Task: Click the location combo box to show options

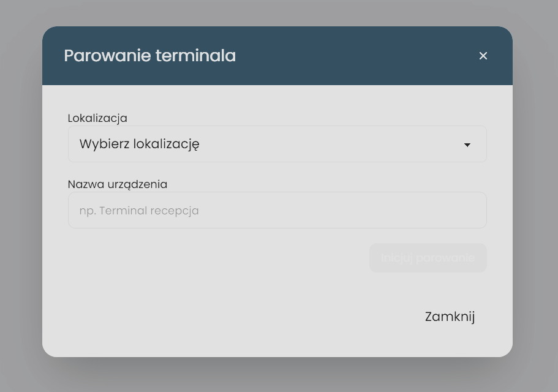Action: pos(277,144)
